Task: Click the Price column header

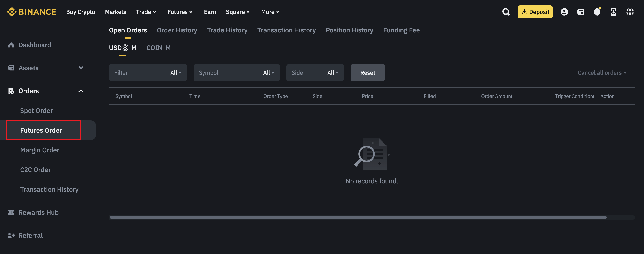Action: point(367,96)
